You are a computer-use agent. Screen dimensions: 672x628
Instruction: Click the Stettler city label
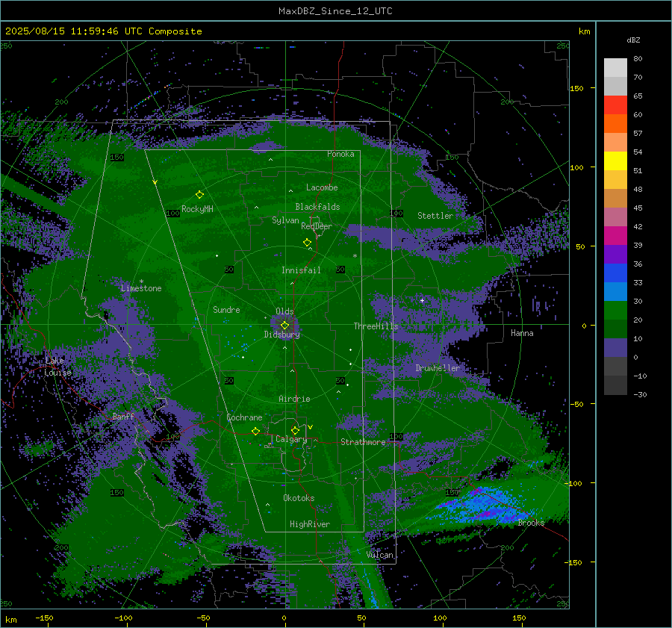435,216
